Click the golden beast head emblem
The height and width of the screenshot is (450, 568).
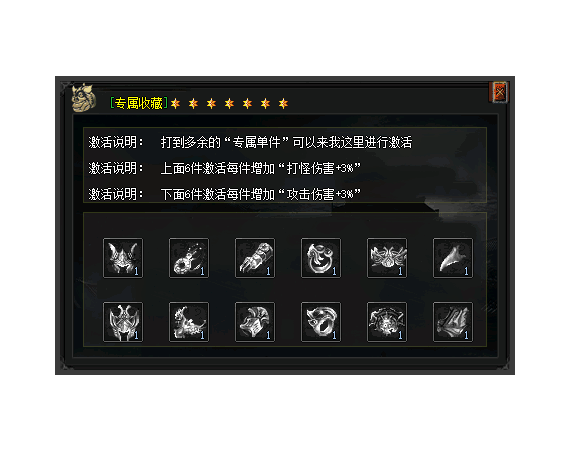[84, 98]
